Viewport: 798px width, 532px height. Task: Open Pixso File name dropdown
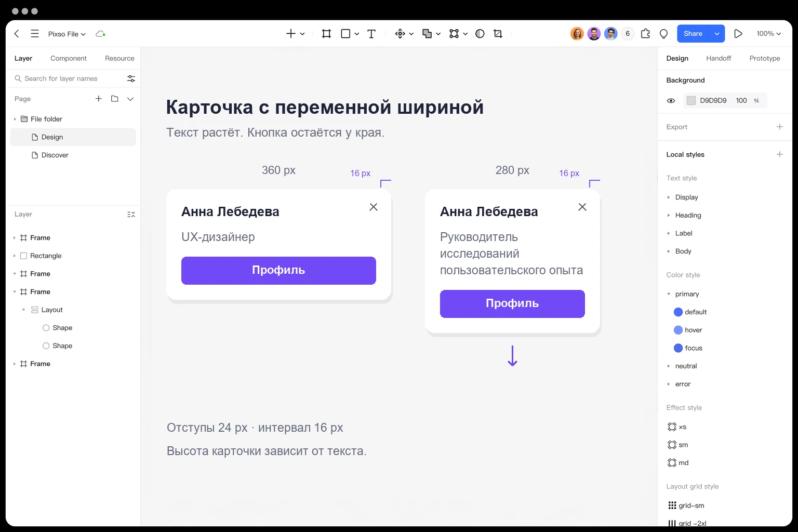coord(66,34)
